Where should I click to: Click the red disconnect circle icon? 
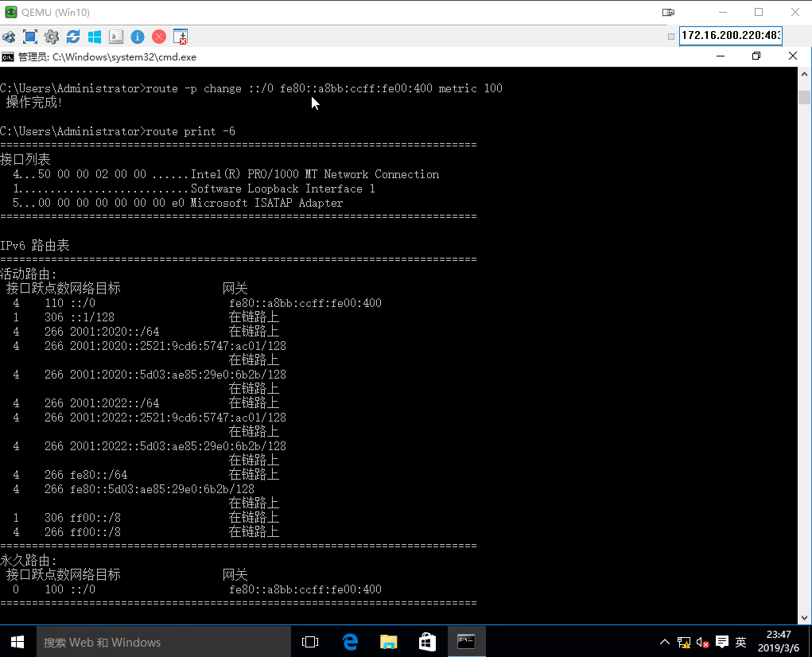click(x=159, y=37)
